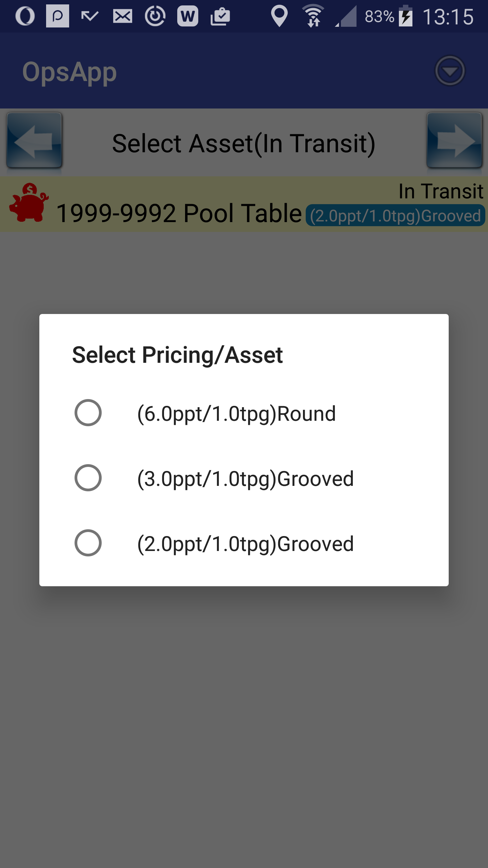Tap the Wi-Fi status icon
This screenshot has height=868, width=488.
click(313, 16)
